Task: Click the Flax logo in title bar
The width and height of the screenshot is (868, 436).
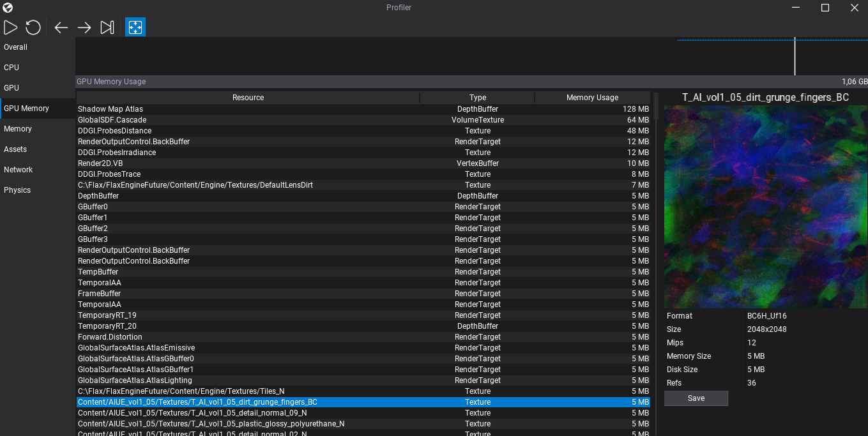Action: tap(8, 8)
